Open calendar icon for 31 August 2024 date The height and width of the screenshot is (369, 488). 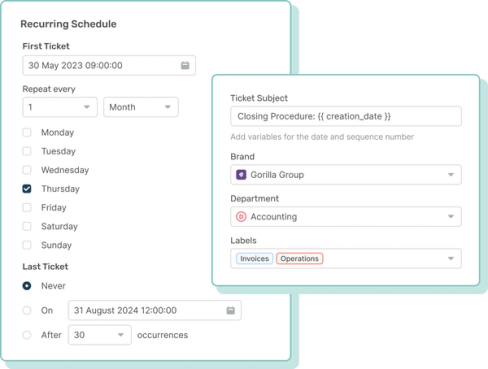pyautogui.click(x=231, y=310)
